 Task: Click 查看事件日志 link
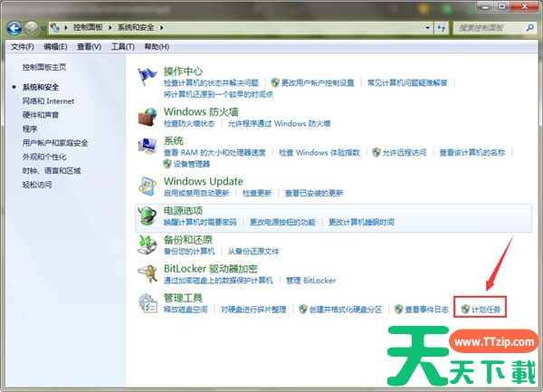click(426, 309)
